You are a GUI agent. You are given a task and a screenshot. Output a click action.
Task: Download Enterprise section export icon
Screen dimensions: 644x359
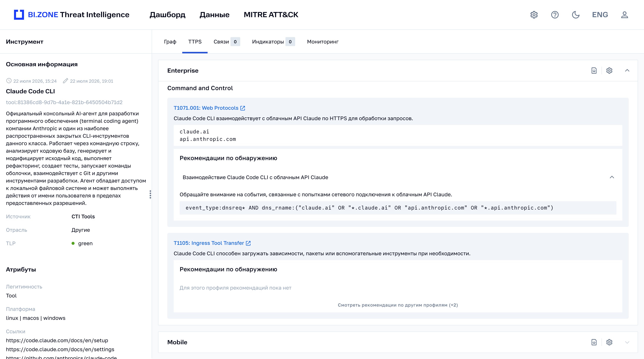click(x=594, y=71)
